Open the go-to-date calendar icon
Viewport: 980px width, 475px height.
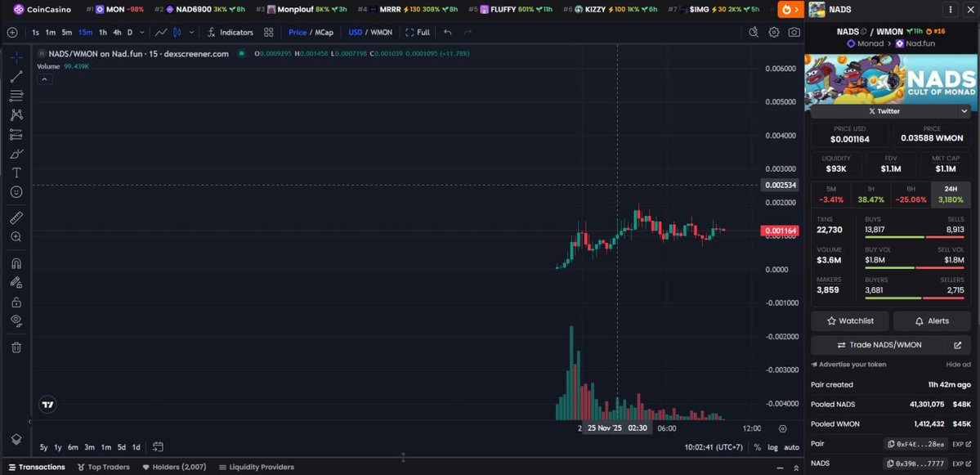point(158,447)
